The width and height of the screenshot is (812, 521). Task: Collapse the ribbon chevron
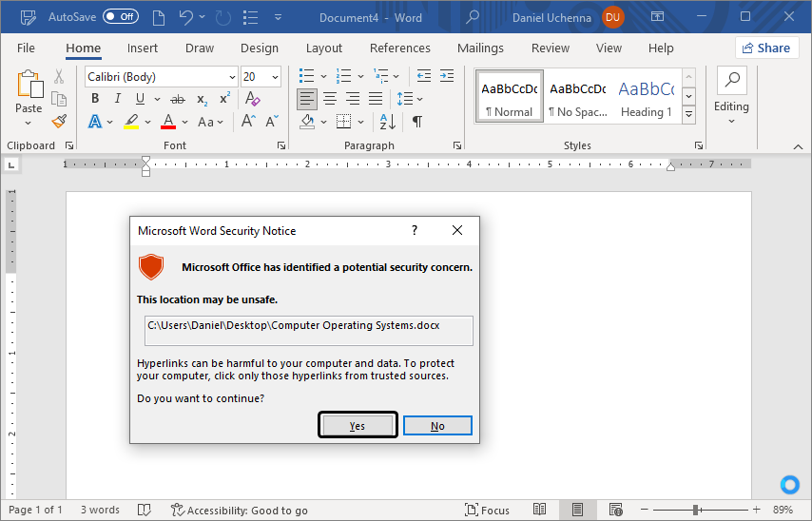point(798,147)
